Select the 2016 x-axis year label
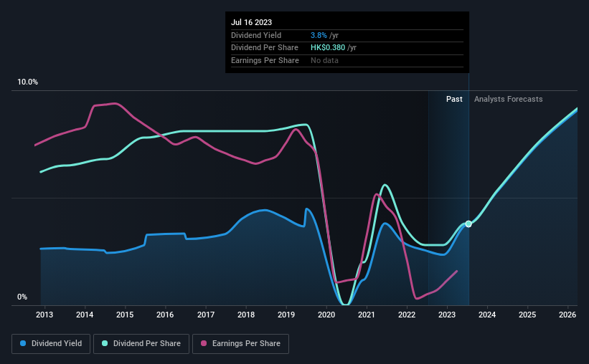Viewport: 589px width, 364px height. tap(165, 315)
